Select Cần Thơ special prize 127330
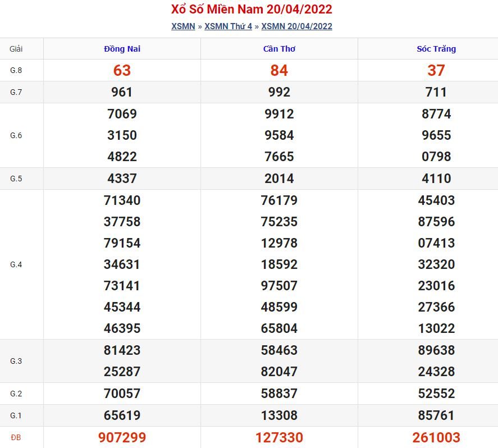 [x=279, y=437]
